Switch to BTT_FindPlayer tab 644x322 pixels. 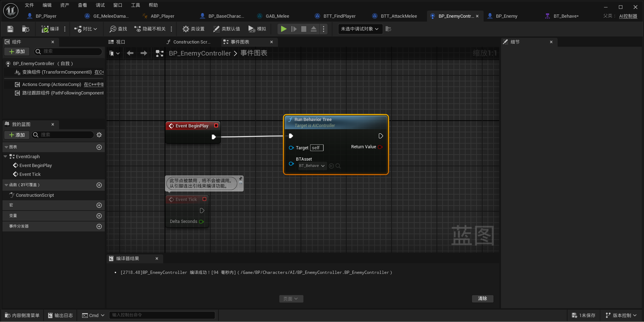[x=339, y=16]
